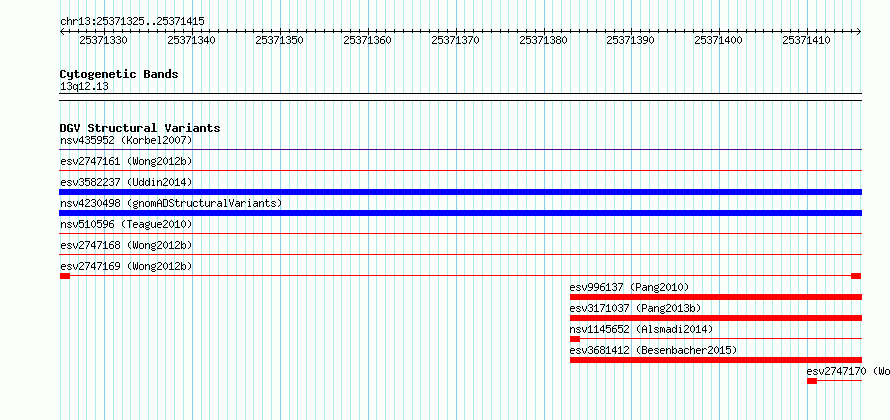The height and width of the screenshot is (420, 890).
Task: Open variant nsv1145652 (Alsmadi2014) label
Action: pos(641,329)
